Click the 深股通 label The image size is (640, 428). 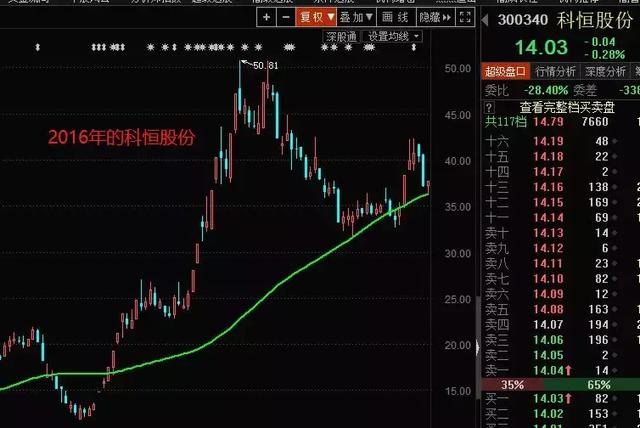[341, 37]
